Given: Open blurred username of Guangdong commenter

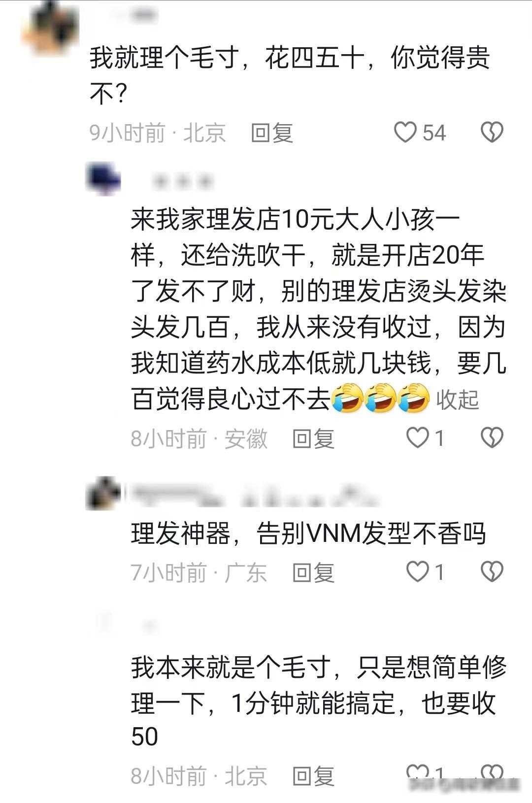Looking at the screenshot, I should click(251, 495).
